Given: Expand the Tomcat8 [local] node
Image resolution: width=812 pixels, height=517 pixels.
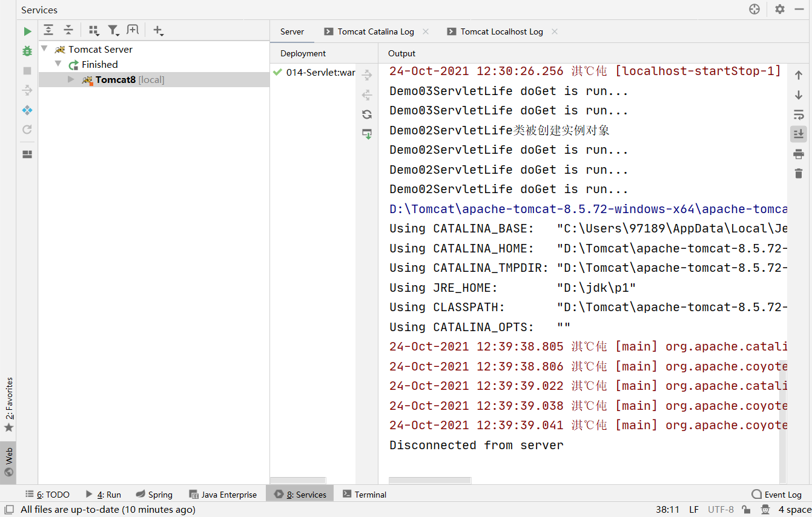Looking at the screenshot, I should 71,79.
